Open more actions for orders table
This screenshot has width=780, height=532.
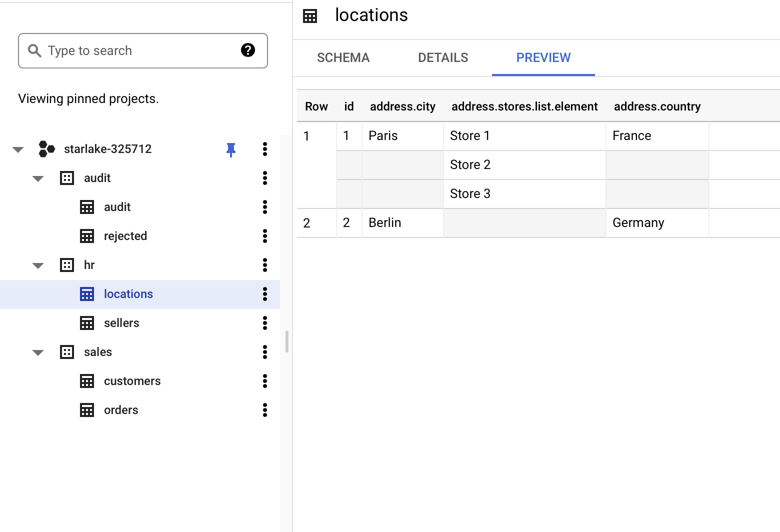tap(265, 410)
